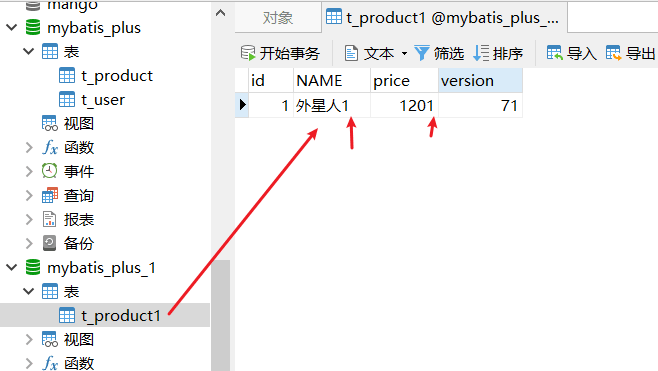Screen dimensions: 658x371
Task: Click the row selector arrow marker
Action: click(x=242, y=105)
